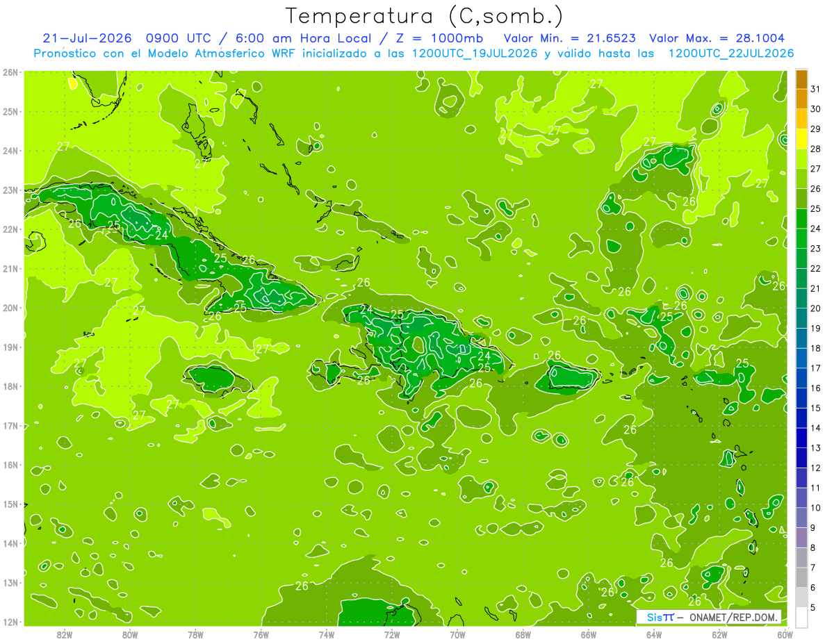The height and width of the screenshot is (644, 834).
Task: Click the "19N" latitude axis label
Action: [10, 347]
